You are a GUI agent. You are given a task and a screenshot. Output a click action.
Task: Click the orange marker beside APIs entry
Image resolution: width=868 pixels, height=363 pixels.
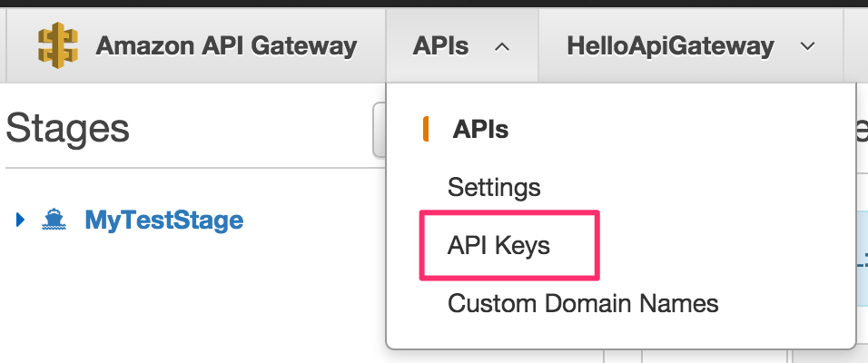(426, 130)
